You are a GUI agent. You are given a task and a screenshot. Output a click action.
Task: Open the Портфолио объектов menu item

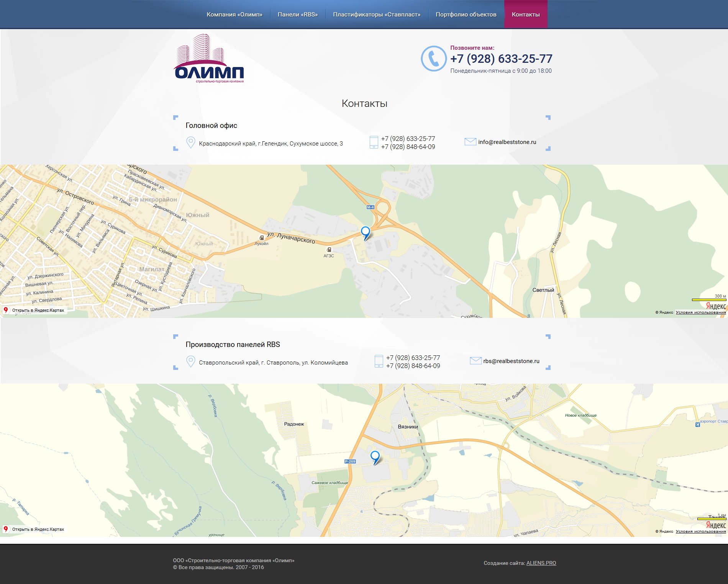coord(466,14)
